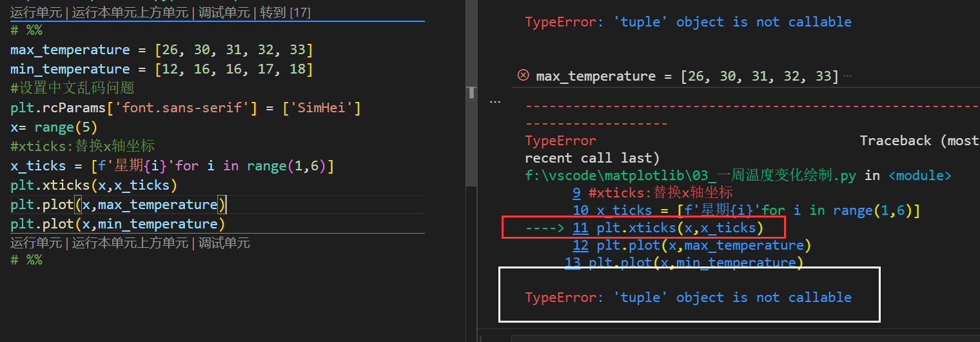The width and height of the screenshot is (980, 342).
Task: Place cursor on editor line plt.plot(x,min_temperature)
Action: (118, 225)
